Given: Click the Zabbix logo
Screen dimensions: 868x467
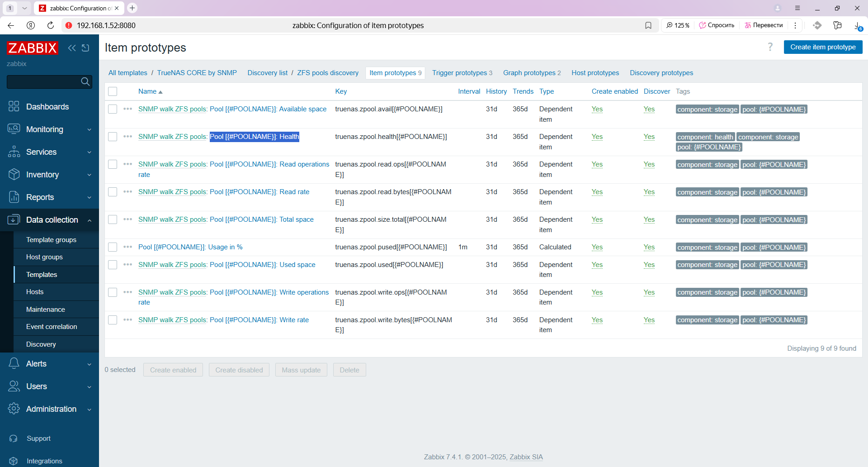Looking at the screenshot, I should [33, 48].
